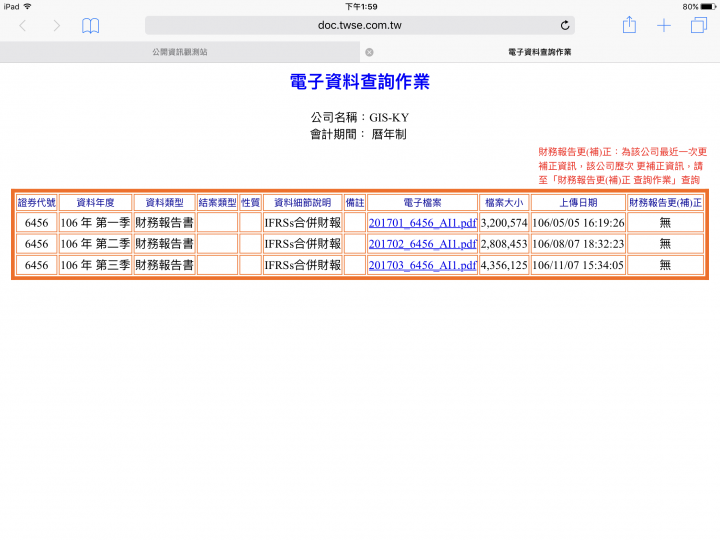Click the 備註 column header
This screenshot has width=720, height=540.
click(x=354, y=202)
